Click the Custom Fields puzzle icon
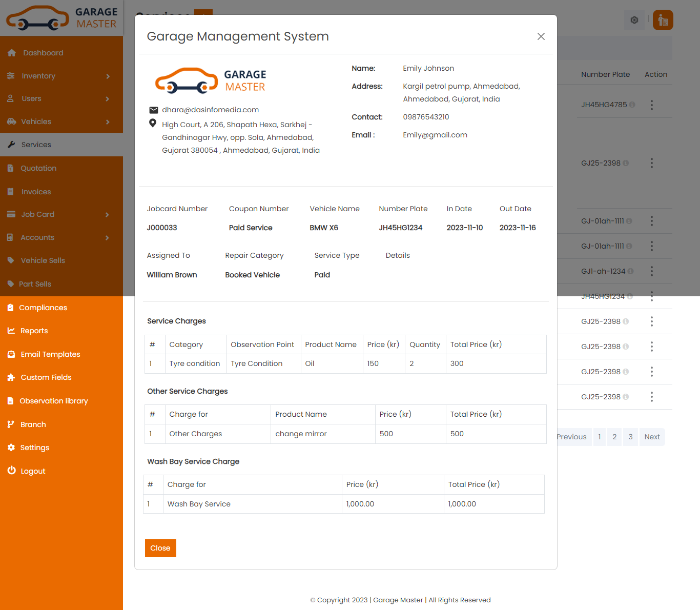Viewport: 700px width, 610px height. click(11, 377)
